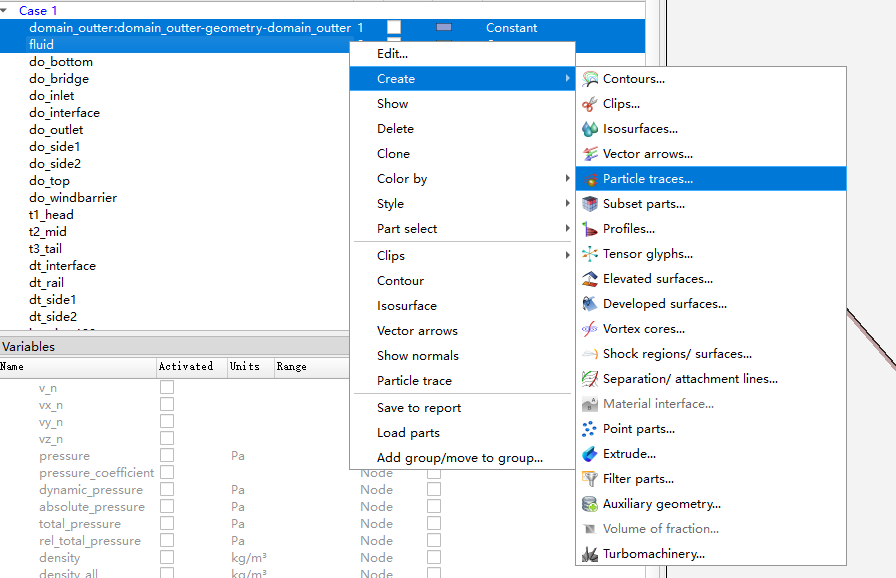The height and width of the screenshot is (578, 896).
Task: Collapse the Case 1 tree node
Action: [8, 11]
